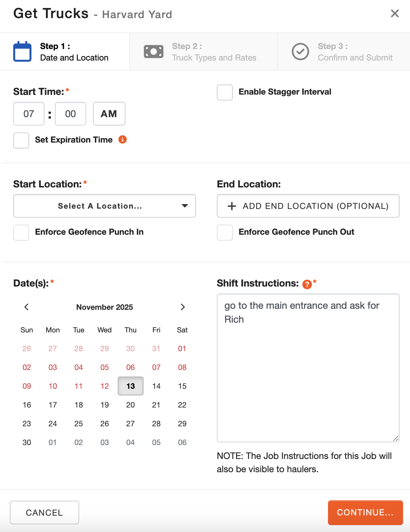Close the Get Trucks dialog with X
Image resolution: width=410 pixels, height=532 pixels.
pos(395,14)
